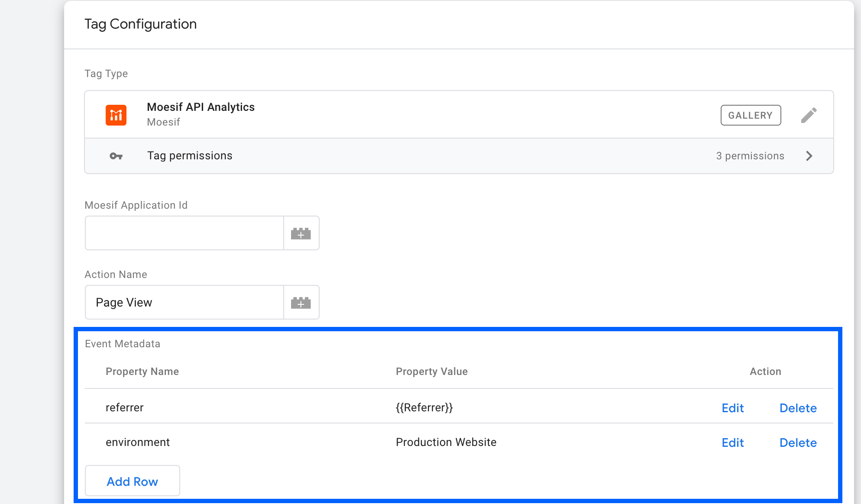Edit the environment metadata row
Viewport: 861px width, 504px height.
pyautogui.click(x=732, y=443)
